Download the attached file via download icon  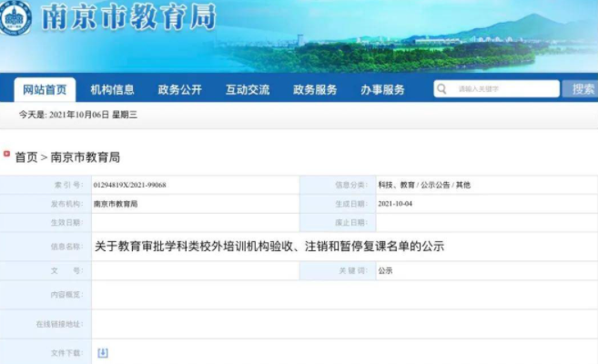(103, 353)
